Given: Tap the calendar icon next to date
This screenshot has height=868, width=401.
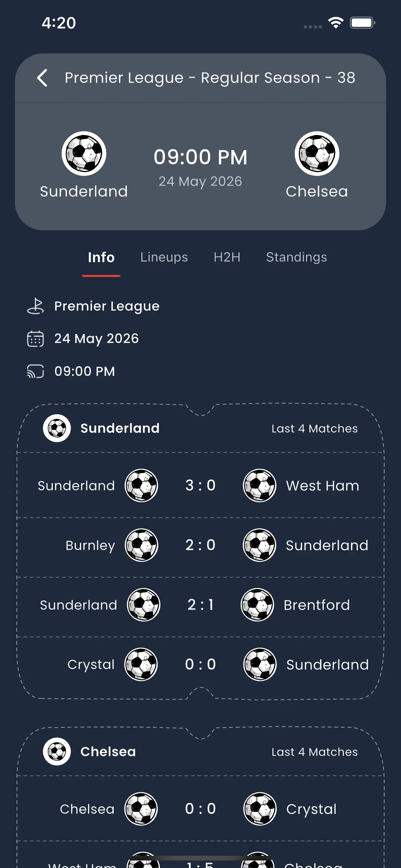Looking at the screenshot, I should 35,339.
